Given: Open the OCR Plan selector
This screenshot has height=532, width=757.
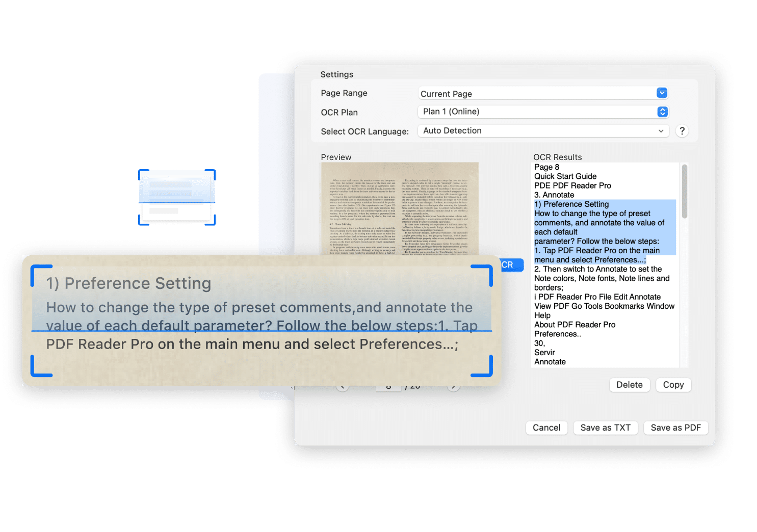Looking at the screenshot, I should click(543, 112).
